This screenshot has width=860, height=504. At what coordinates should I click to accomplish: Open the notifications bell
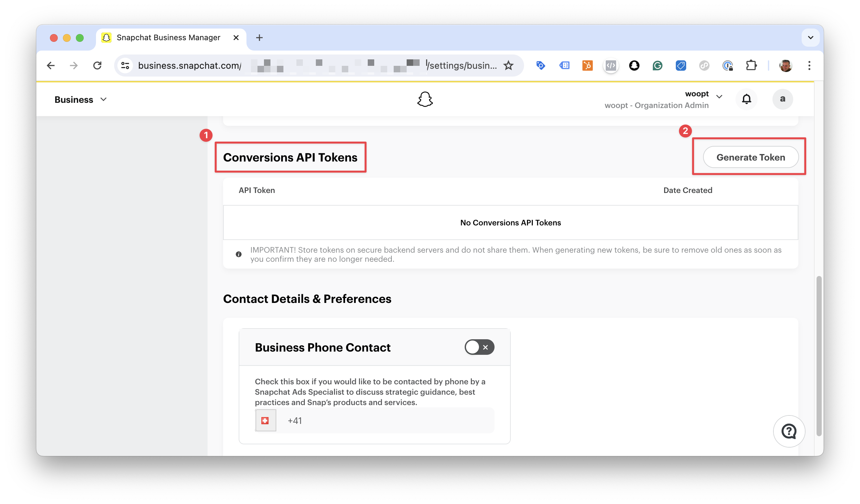(747, 99)
